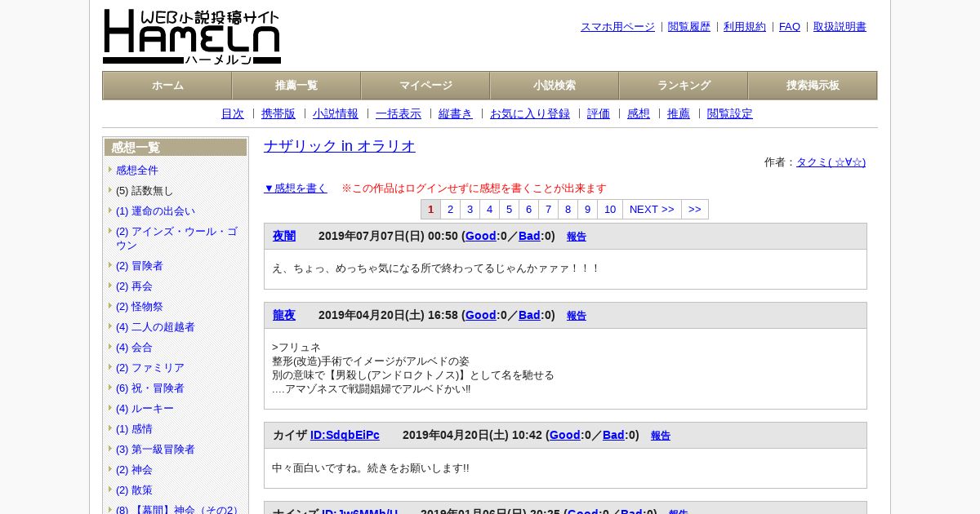Viewport: 980px width, 514px height.
Task: Go to comments page 4
Action: click(x=489, y=210)
